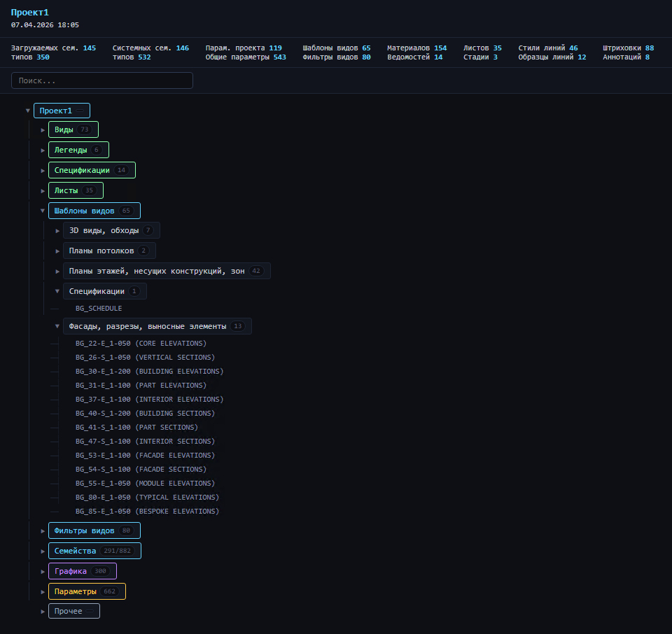This screenshot has width=672, height=634.
Task: Expand the Фильтры видов tree arrow
Action: click(x=43, y=531)
